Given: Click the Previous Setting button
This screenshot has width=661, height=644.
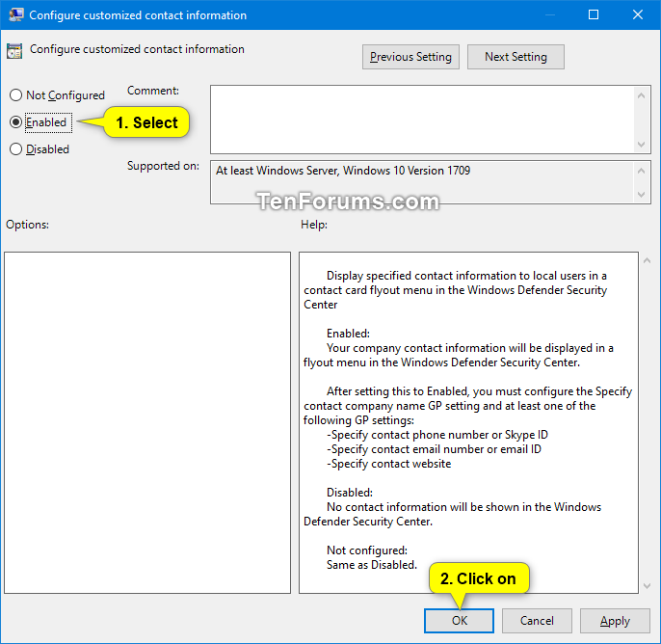Looking at the screenshot, I should [410, 57].
